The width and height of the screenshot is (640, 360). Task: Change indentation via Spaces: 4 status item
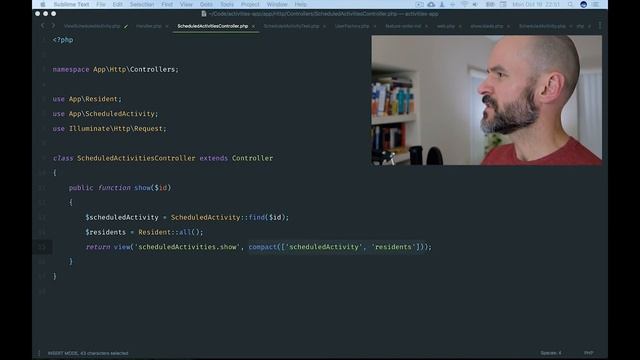pos(551,353)
